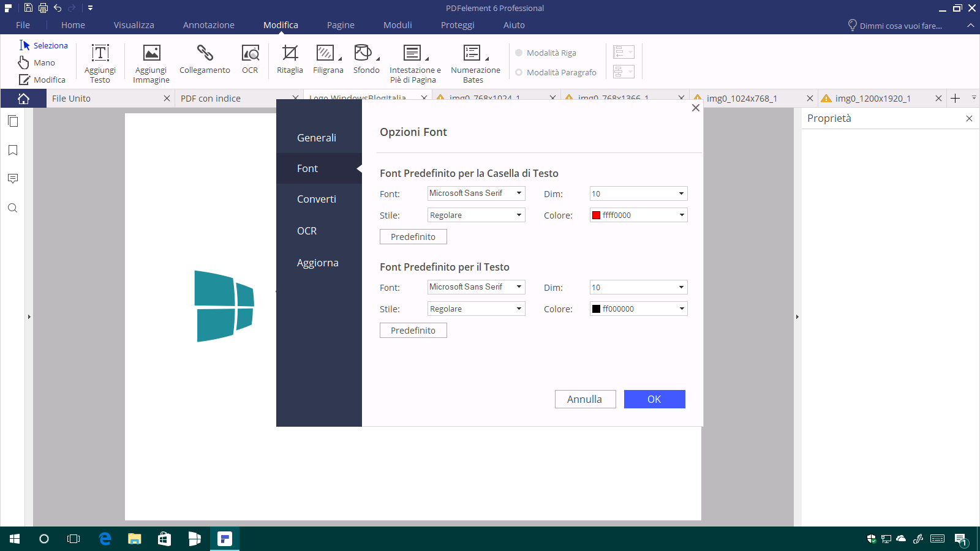The width and height of the screenshot is (980, 551).
Task: Open the comments sidebar panel
Action: [x=13, y=179]
